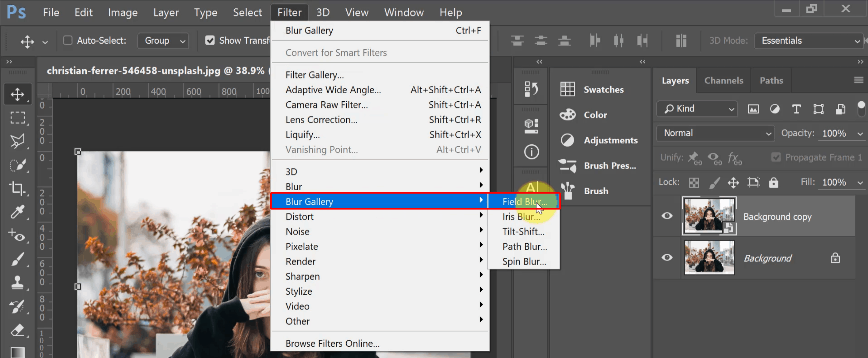The height and width of the screenshot is (358, 868).
Task: Open Camera Raw Filter entry
Action: pyautogui.click(x=380, y=105)
